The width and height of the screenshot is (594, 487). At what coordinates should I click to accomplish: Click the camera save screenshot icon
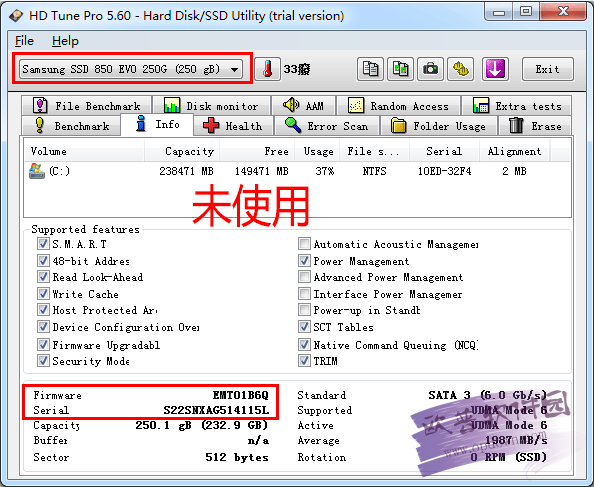tap(430, 69)
